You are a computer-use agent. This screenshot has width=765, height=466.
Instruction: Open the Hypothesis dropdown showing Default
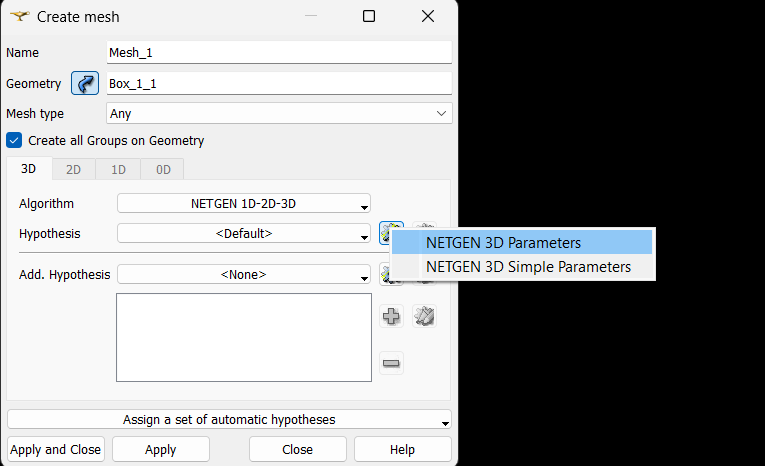[244, 233]
